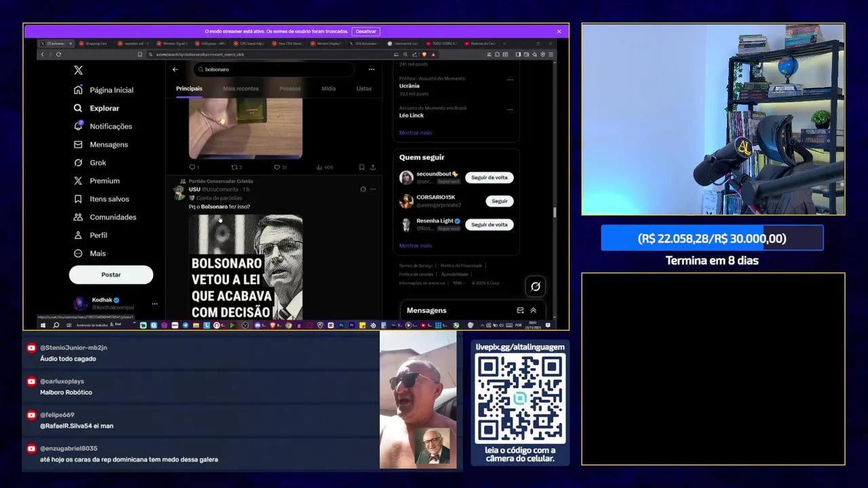Dismiss the streamer mode banner
The height and width of the screenshot is (488, 868).
point(559,31)
